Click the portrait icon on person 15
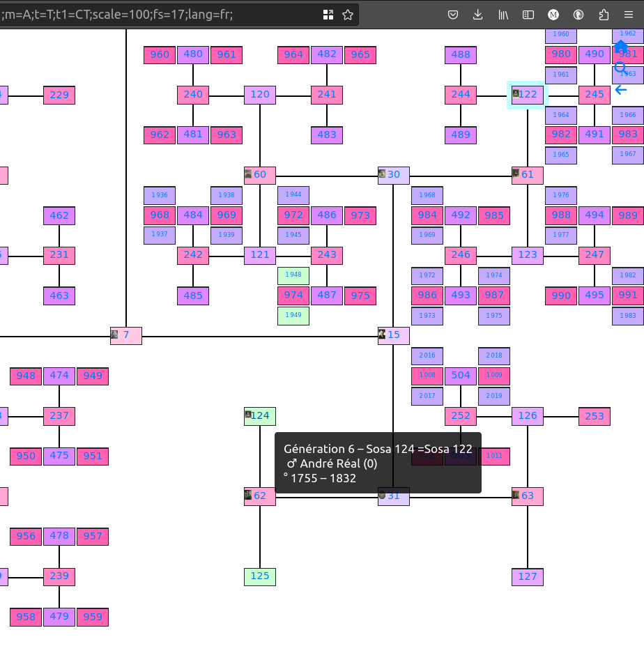The image size is (644, 660). pos(382,334)
